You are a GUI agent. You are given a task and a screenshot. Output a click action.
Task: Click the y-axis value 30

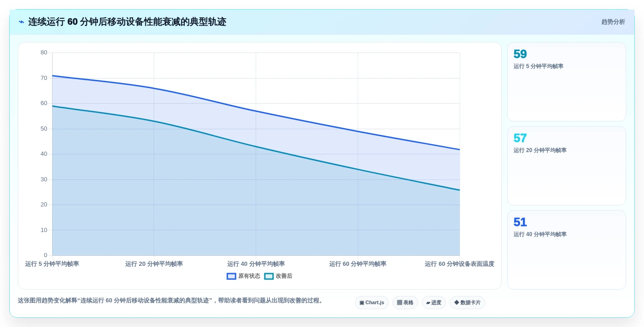point(44,179)
